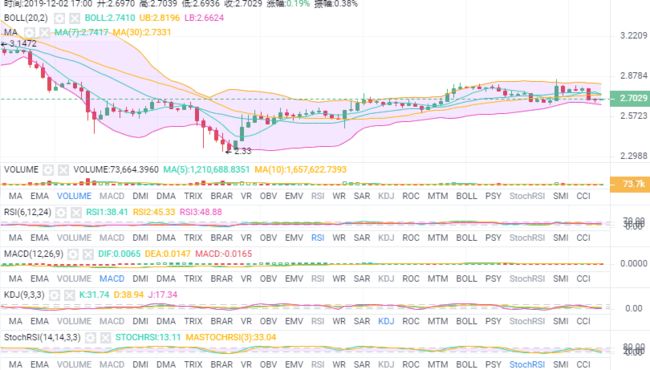Close the StochRSI(14,14,3,3) panel with its X icon
The image size is (650, 370).
[x=105, y=338]
